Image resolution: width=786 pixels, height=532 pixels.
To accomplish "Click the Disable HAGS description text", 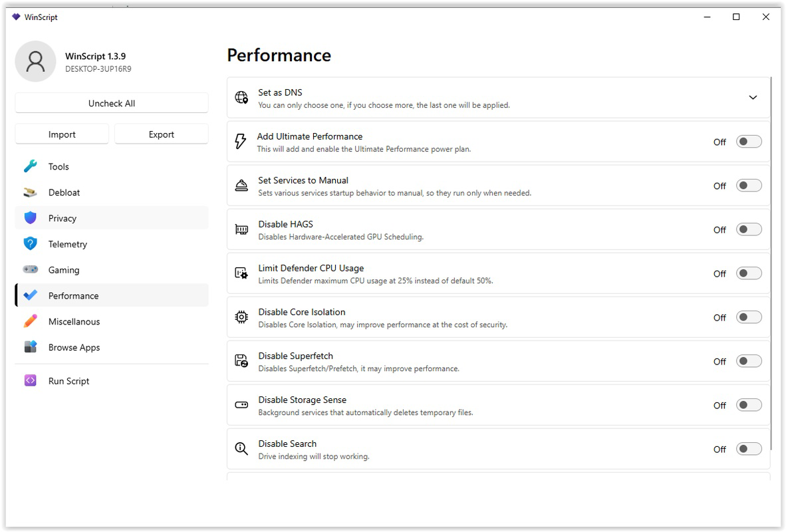I will pos(341,237).
